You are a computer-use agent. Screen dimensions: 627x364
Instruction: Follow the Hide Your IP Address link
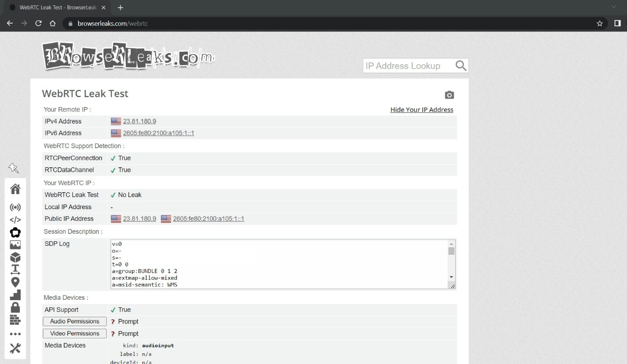click(422, 110)
